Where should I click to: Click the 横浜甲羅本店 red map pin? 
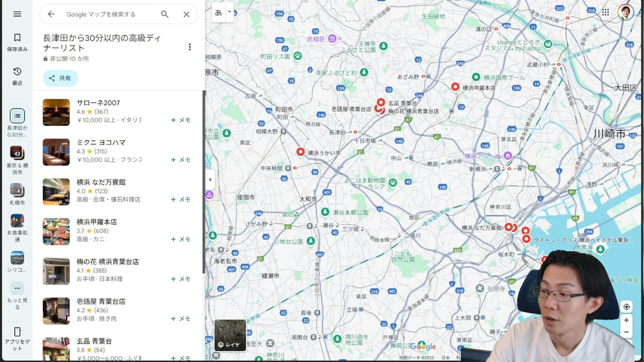click(x=455, y=86)
